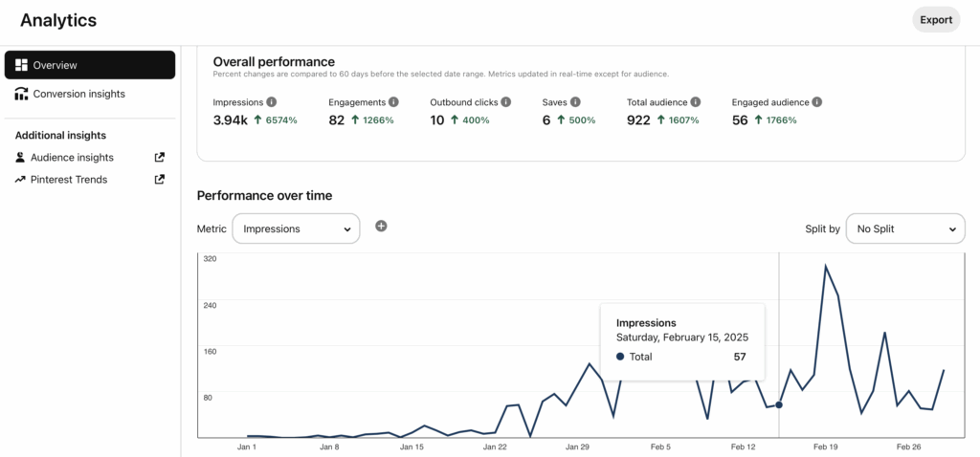
Task: Click the info icon next to Impressions
Action: [271, 101]
